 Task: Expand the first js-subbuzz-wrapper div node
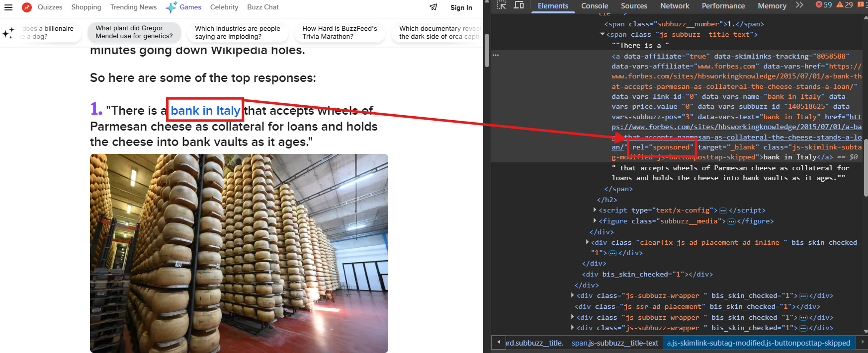coord(573,295)
